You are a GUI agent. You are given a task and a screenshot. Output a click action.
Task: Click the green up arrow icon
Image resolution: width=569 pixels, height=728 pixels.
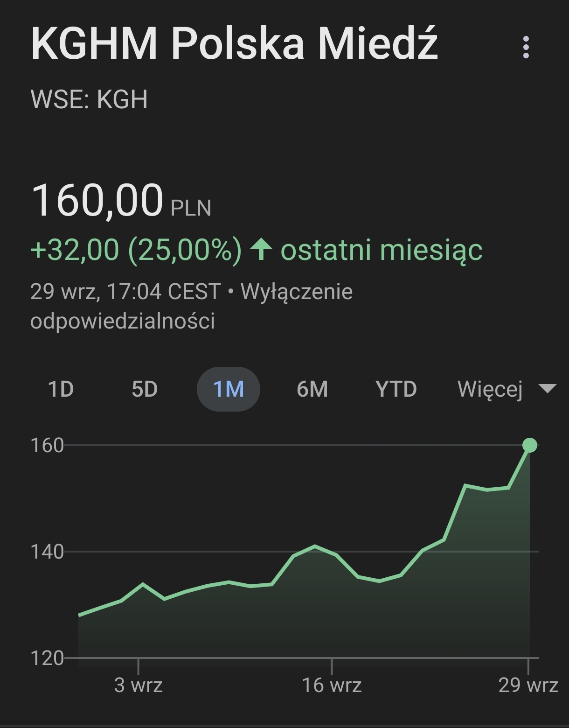(261, 249)
